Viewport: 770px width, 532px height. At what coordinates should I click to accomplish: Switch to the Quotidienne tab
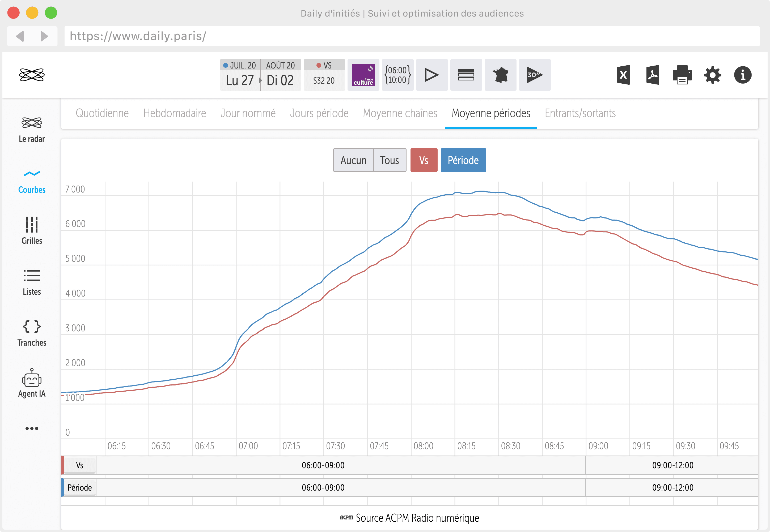(102, 113)
